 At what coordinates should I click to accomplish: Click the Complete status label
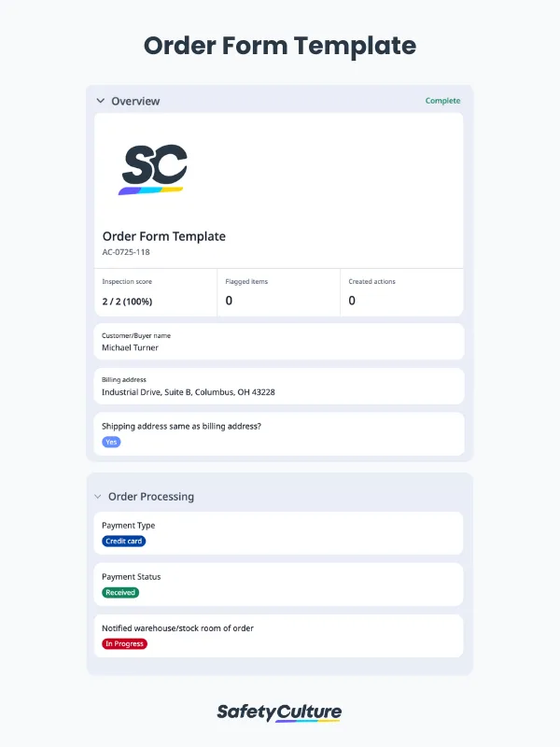[442, 100]
